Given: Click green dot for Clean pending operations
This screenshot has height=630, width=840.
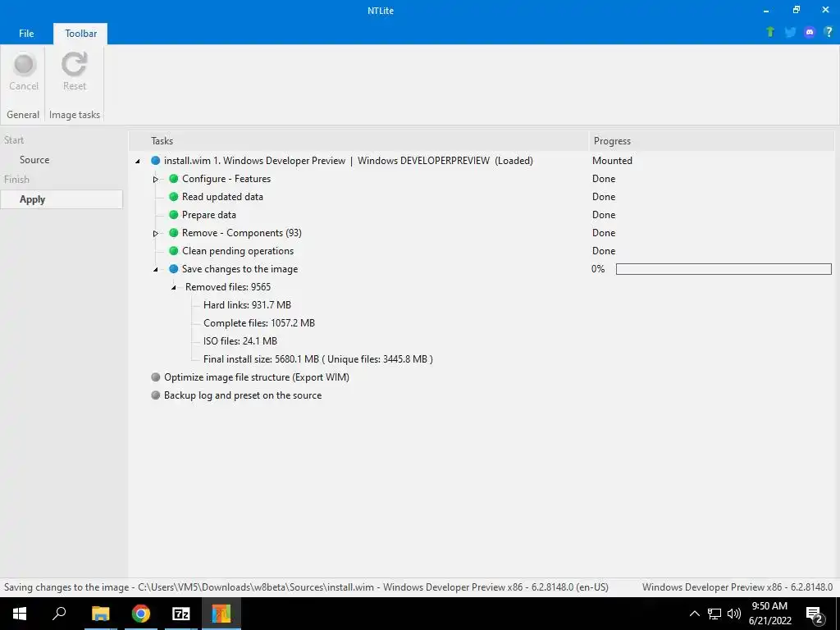Looking at the screenshot, I should 174,251.
